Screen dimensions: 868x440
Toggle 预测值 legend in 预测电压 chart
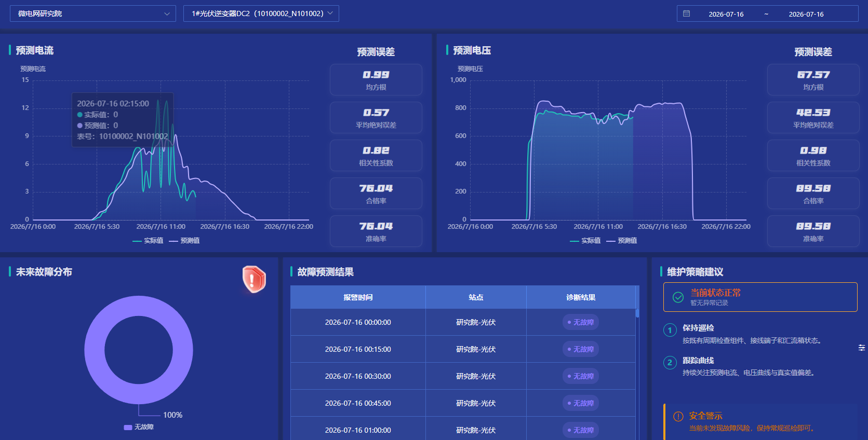tap(622, 241)
